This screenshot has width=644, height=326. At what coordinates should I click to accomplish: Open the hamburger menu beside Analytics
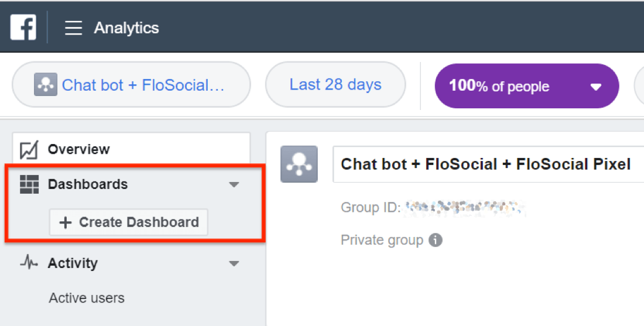point(73,28)
